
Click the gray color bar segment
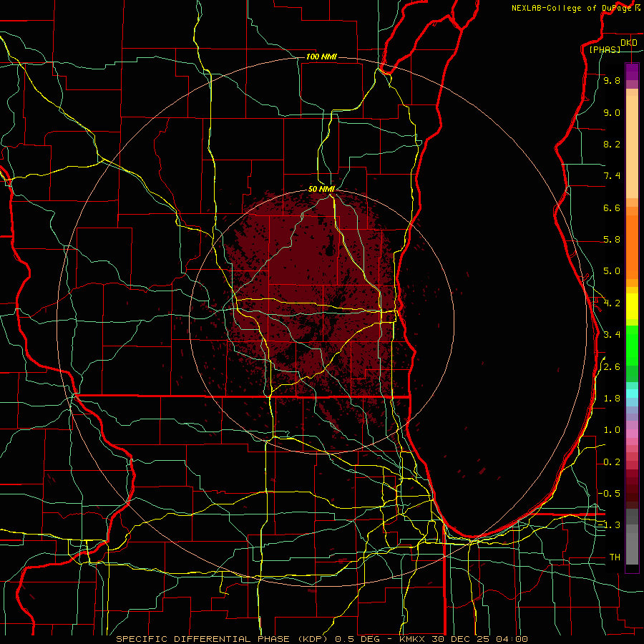pos(632,545)
